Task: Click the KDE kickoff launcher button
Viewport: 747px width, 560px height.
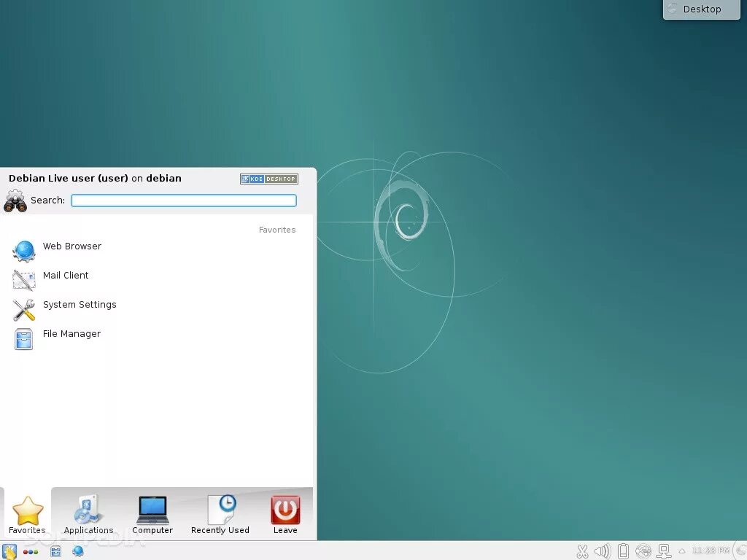Action: [x=9, y=551]
